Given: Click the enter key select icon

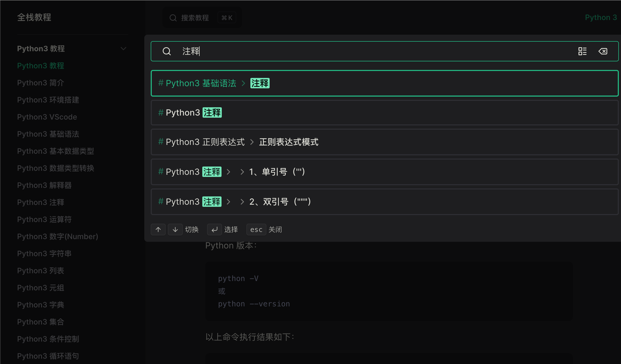Looking at the screenshot, I should (x=214, y=230).
